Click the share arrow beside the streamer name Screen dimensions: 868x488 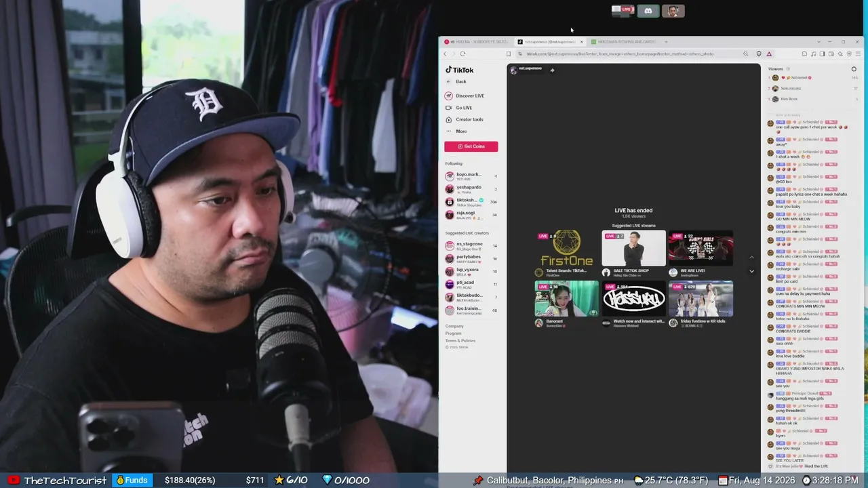click(552, 70)
